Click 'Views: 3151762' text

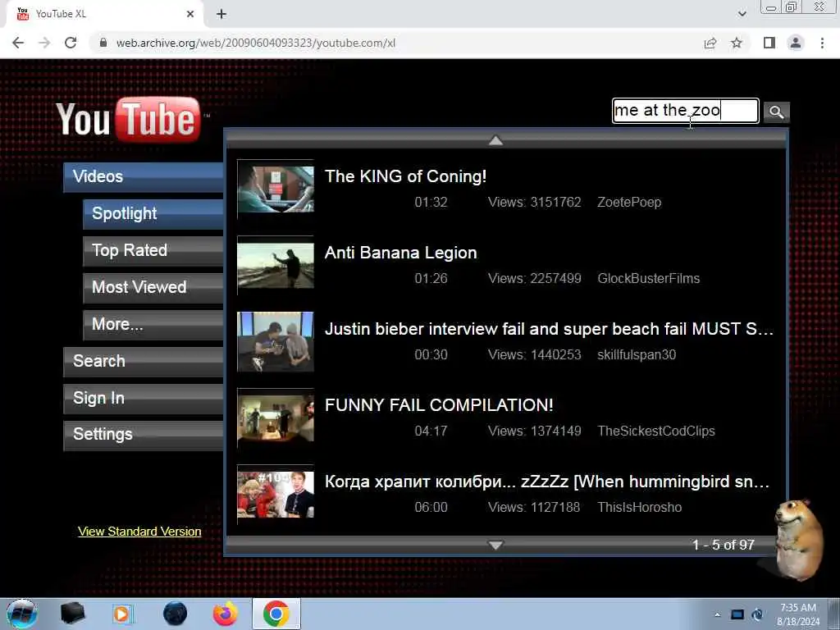535,203
